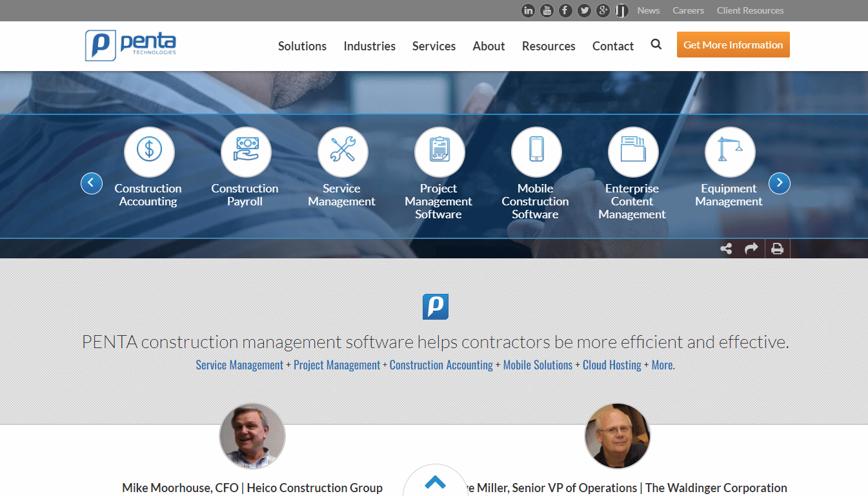This screenshot has width=868, height=496.
Task: Follow the Service Management blue link
Action: point(239,365)
